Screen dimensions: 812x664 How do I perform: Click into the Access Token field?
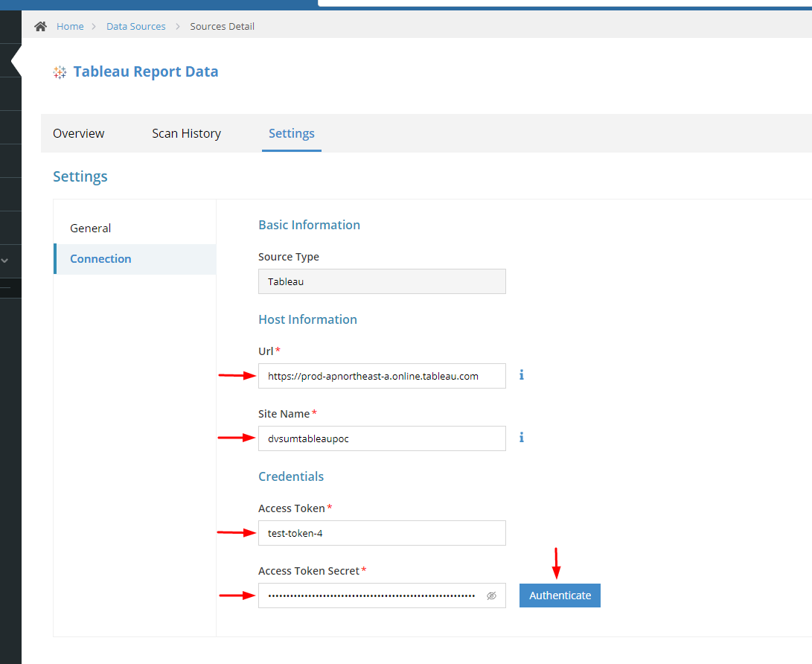click(382, 533)
